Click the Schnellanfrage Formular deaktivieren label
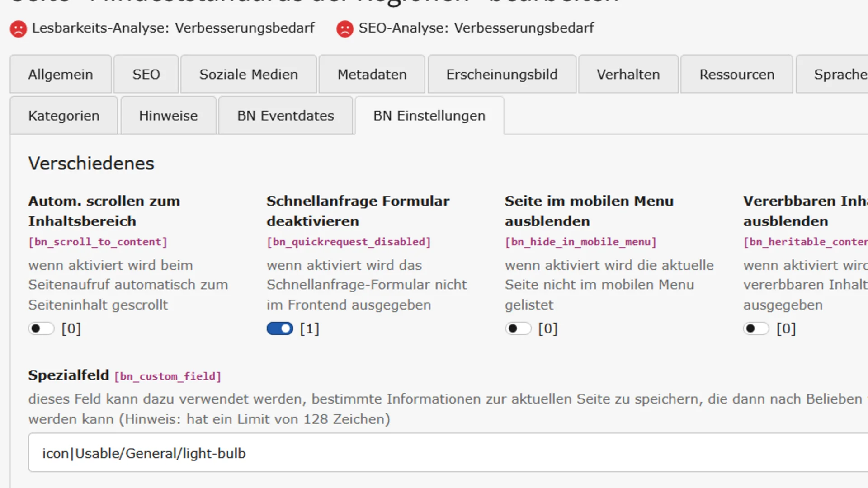The image size is (868, 488). [x=358, y=211]
